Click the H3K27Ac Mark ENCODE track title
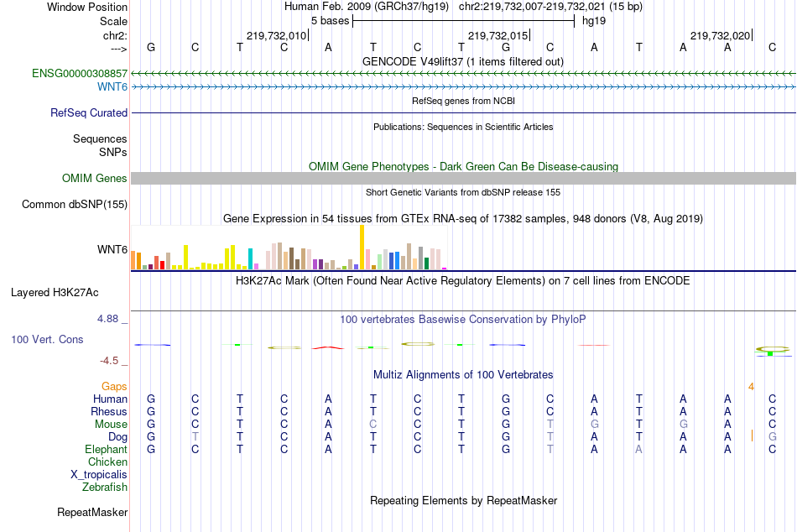Image resolution: width=797 pixels, height=532 pixels. (463, 281)
